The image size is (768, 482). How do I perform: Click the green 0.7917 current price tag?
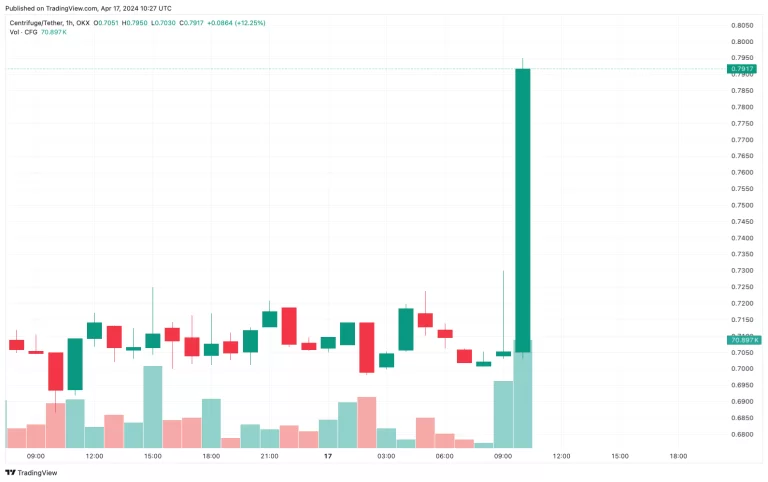click(742, 69)
